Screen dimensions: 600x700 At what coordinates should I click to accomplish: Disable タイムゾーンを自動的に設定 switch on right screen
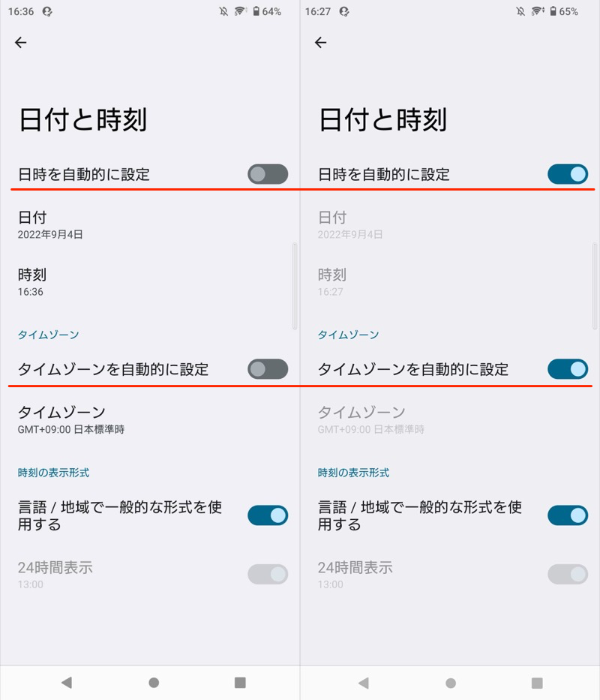point(568,369)
